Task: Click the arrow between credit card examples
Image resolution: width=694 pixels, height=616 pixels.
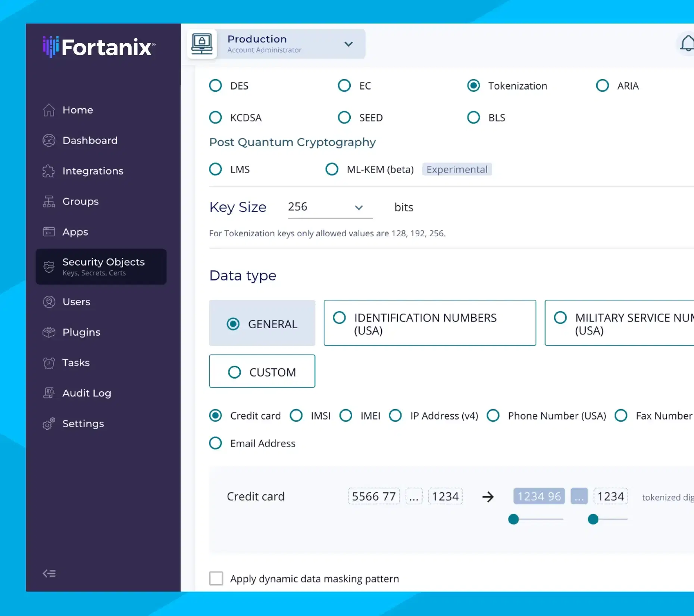Action: (488, 497)
